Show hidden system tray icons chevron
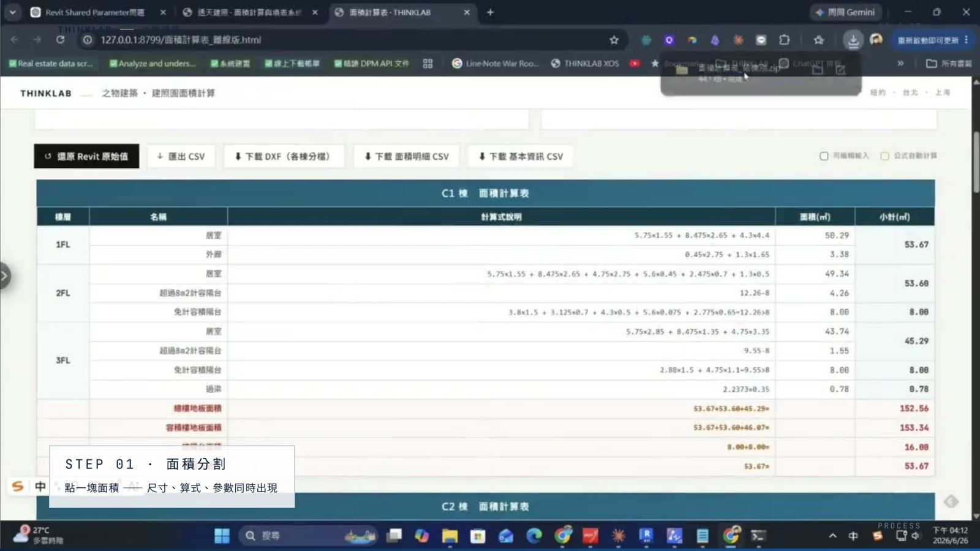 [x=832, y=536]
